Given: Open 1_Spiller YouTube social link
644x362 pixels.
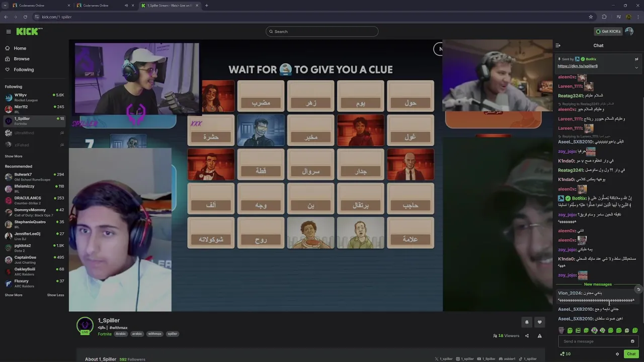Looking at the screenshot, I should click(x=487, y=359).
